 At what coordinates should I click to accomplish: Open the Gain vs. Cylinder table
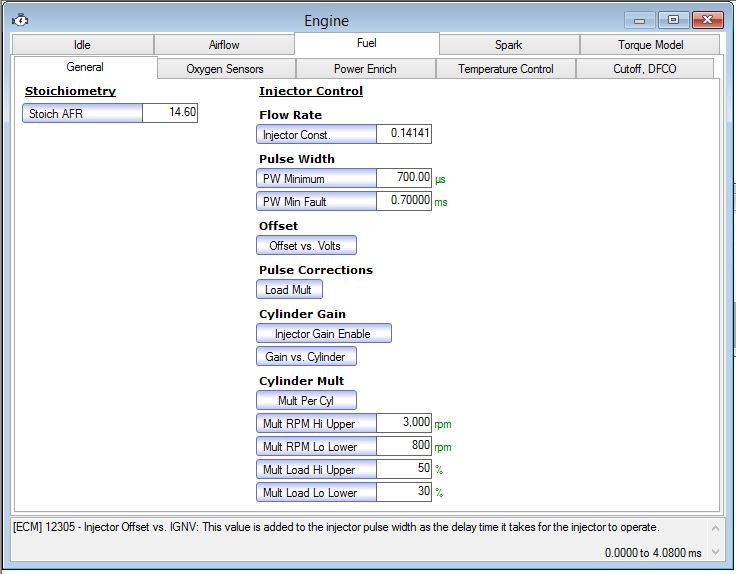pos(306,356)
